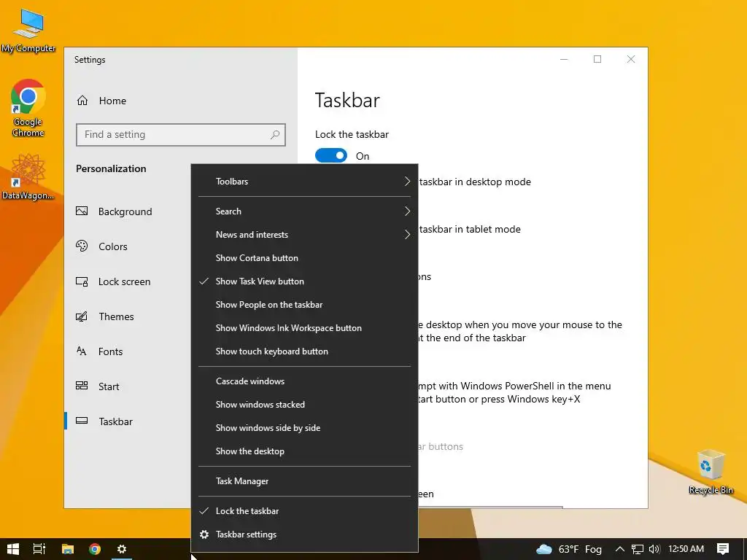Viewport: 747px width, 560px height.
Task: Click the Find a setting search box
Action: [x=181, y=135]
